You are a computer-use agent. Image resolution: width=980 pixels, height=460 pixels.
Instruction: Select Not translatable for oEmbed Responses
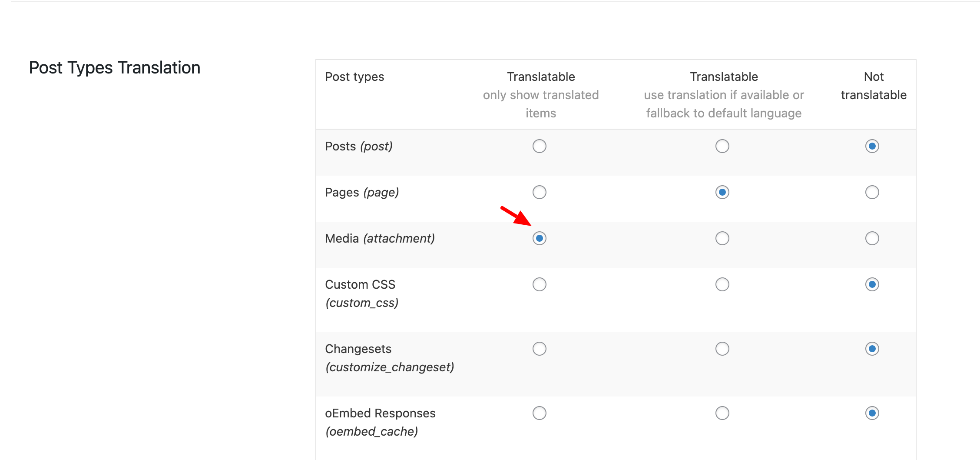872,413
